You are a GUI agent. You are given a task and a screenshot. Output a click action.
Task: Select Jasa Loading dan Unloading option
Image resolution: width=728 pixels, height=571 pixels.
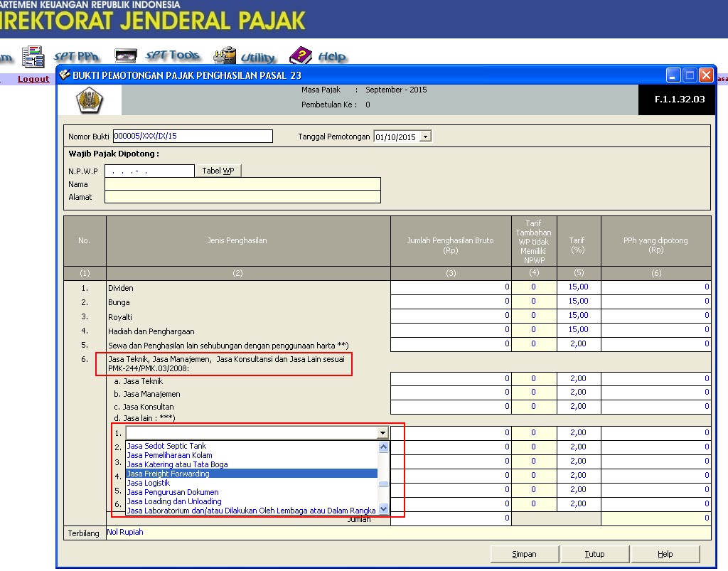pyautogui.click(x=252, y=501)
